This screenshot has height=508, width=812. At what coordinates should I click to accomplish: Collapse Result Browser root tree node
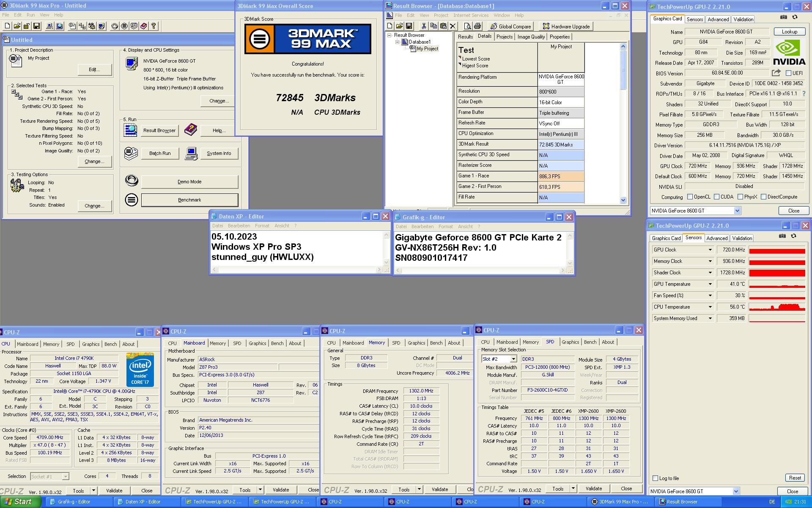pyautogui.click(x=390, y=35)
